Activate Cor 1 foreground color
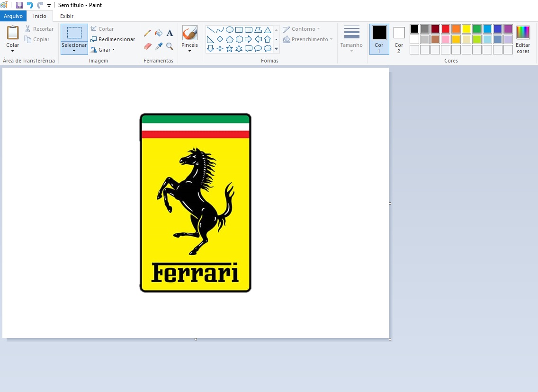 tap(379, 39)
